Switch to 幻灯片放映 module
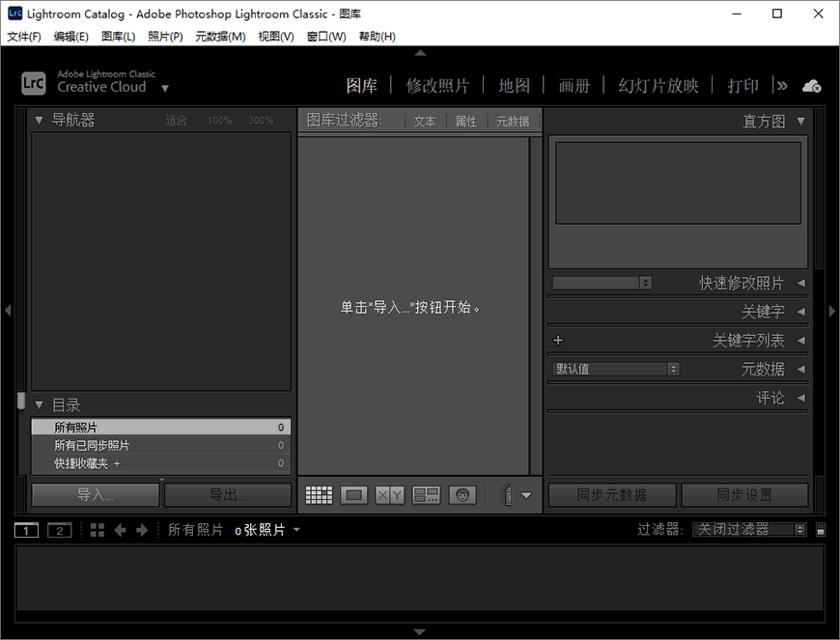 coord(658,86)
